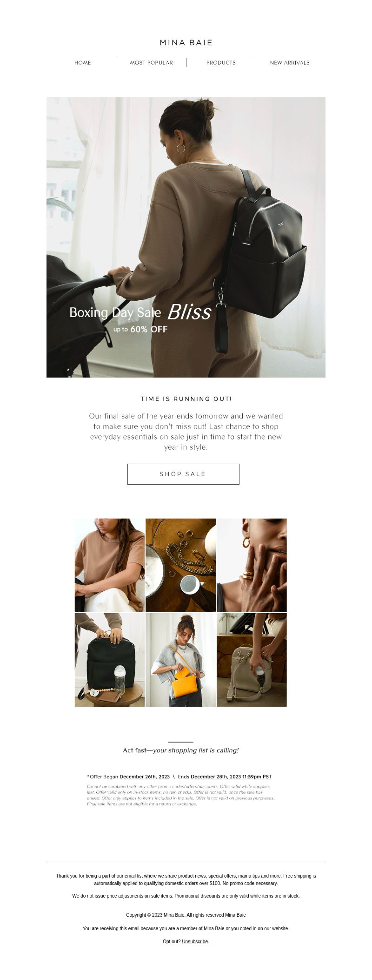Screen dimensions: 372x980
Task: Select the PRODUCTS navigation item
Action: (221, 63)
